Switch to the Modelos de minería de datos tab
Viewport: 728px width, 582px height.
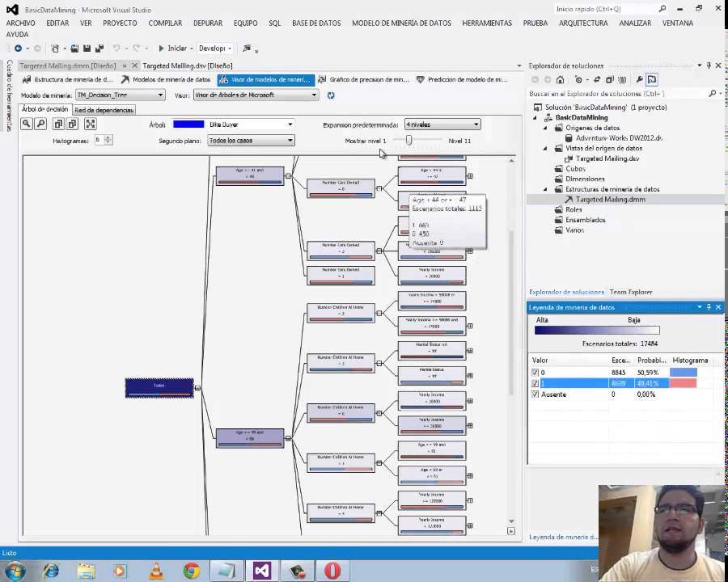[x=166, y=80]
